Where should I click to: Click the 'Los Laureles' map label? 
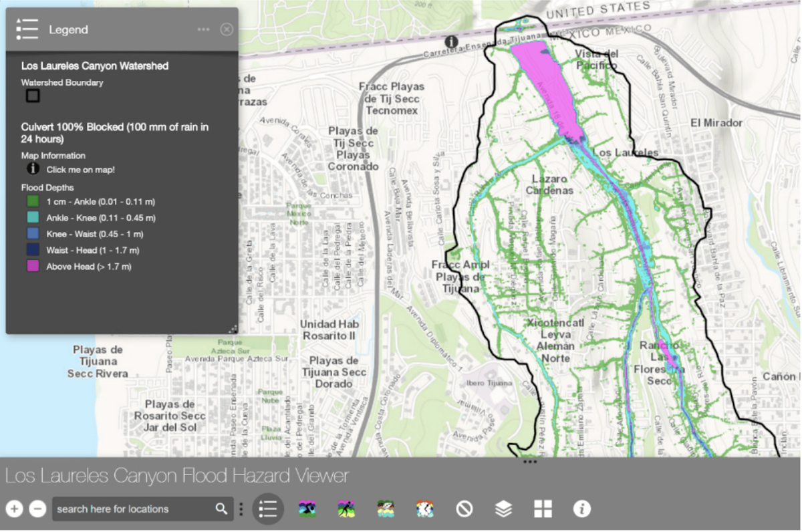click(x=626, y=153)
